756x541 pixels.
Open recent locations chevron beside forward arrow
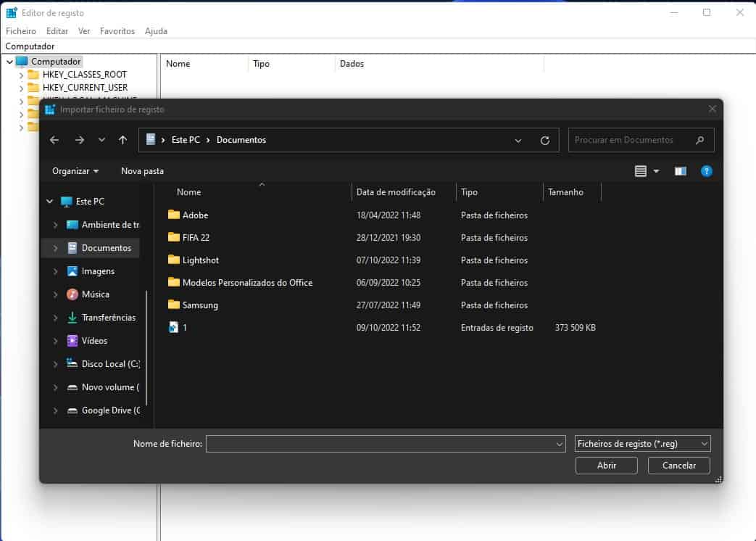(x=101, y=140)
